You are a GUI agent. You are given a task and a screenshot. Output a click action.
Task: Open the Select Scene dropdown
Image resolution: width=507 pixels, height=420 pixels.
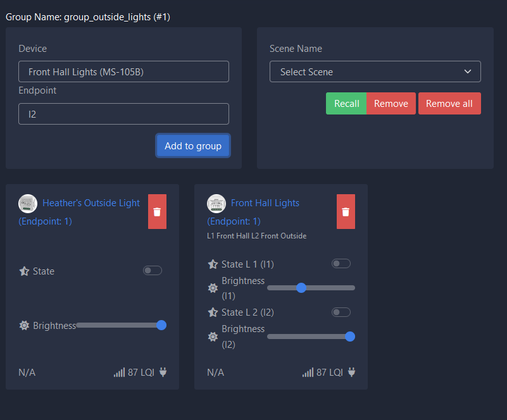click(375, 71)
